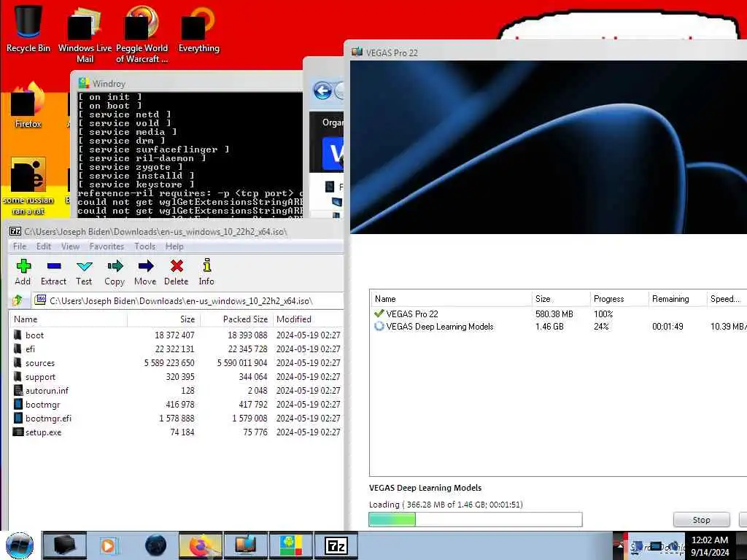Select the Firefox desktop icon
The image size is (747, 560).
[28, 106]
